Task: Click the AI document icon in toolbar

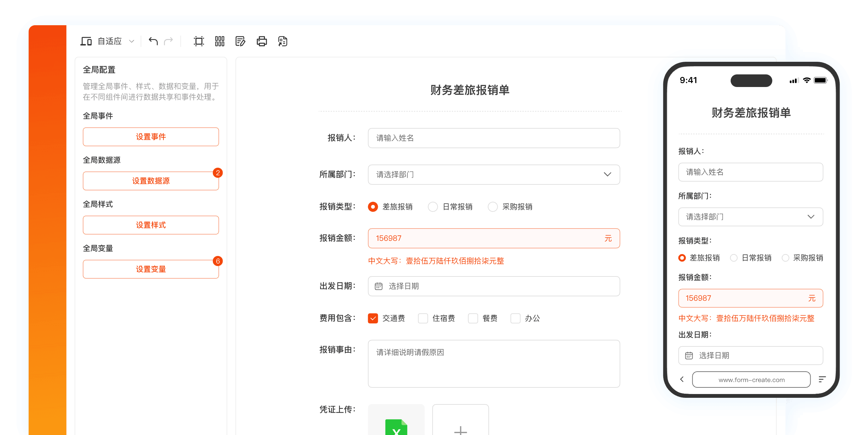Action: [283, 41]
